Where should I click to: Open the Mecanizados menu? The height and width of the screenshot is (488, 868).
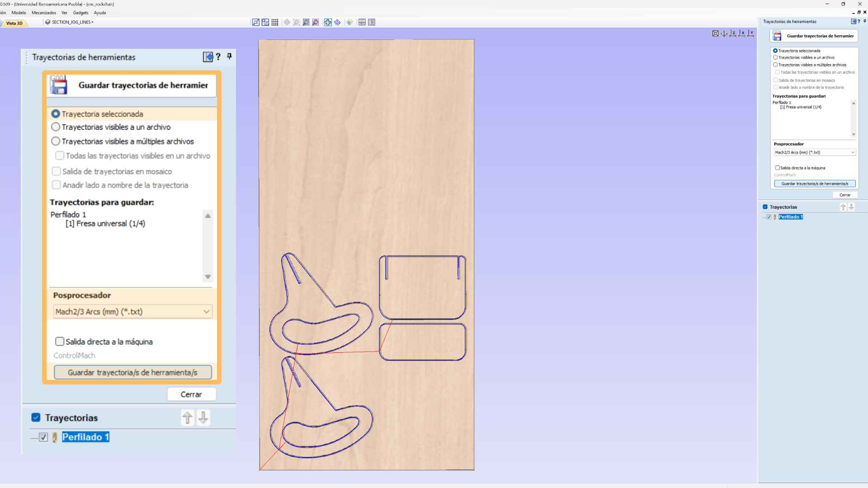click(x=44, y=13)
